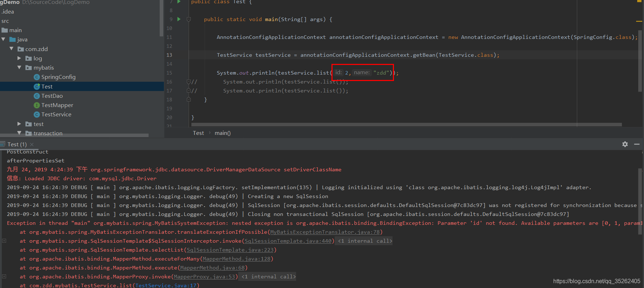Click Test breadcrumb in editor footer
The image size is (644, 288).
point(198,133)
